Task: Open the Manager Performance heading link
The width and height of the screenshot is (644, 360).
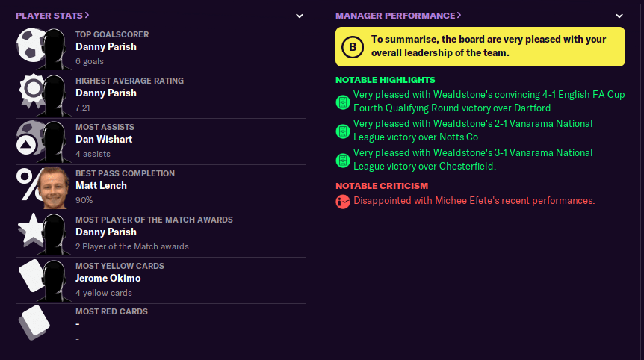Action: (x=398, y=16)
